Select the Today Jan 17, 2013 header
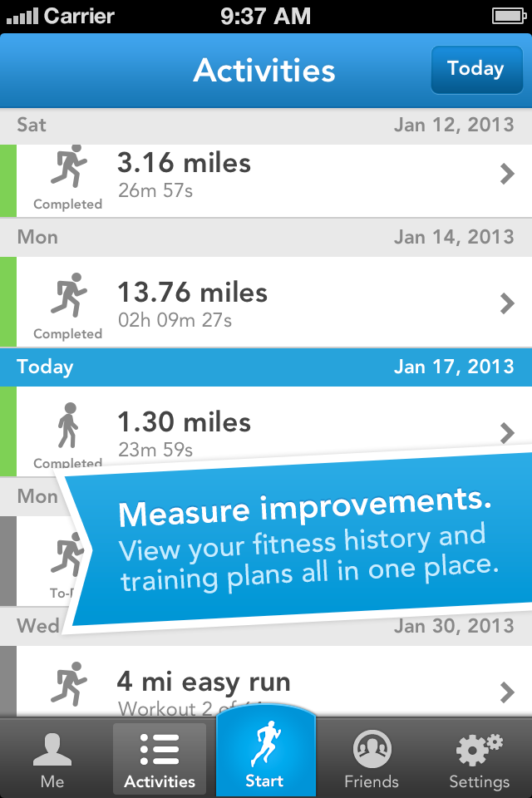The width and height of the screenshot is (532, 798). [266, 367]
